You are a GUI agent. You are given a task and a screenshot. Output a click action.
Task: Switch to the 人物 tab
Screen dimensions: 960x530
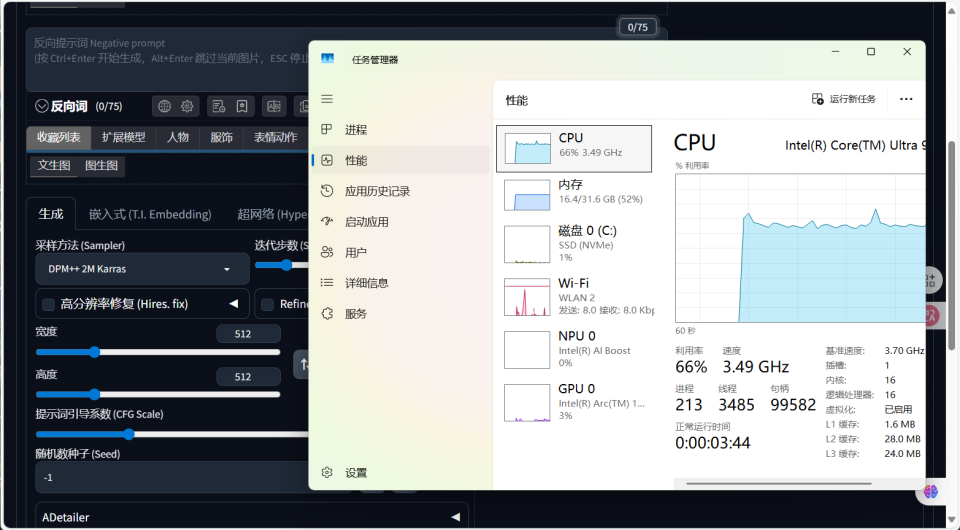click(178, 138)
